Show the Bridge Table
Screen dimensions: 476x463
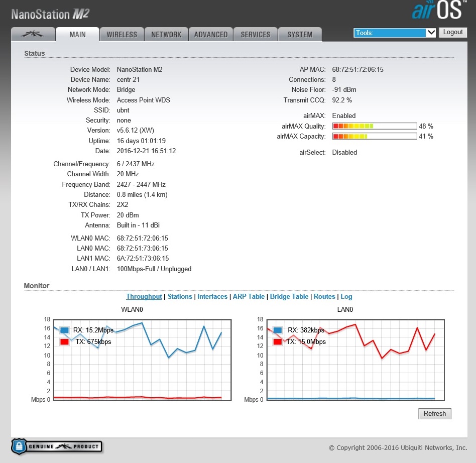point(289,296)
